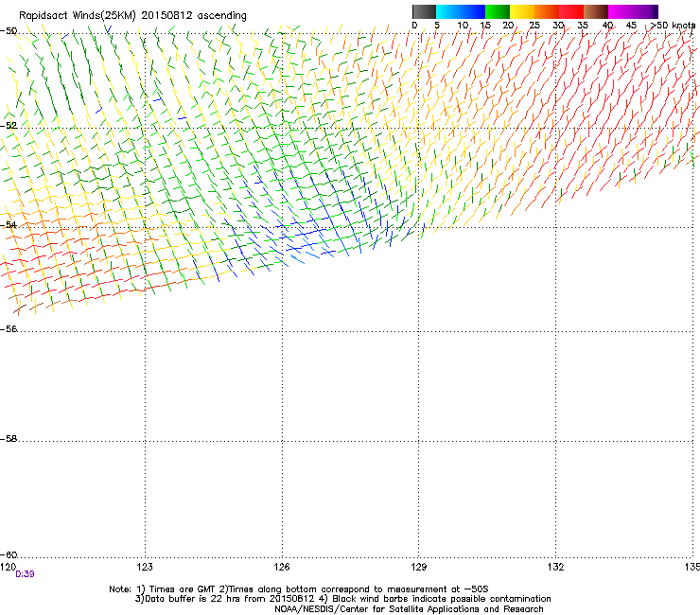The image size is (700, 615).
Task: Click the '20' legend scale label
Action: pos(508,26)
